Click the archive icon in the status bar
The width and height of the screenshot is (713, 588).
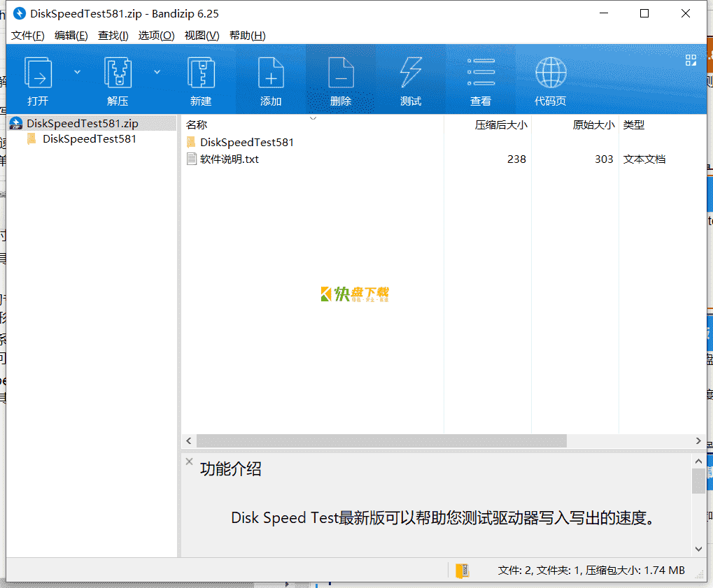tap(462, 571)
